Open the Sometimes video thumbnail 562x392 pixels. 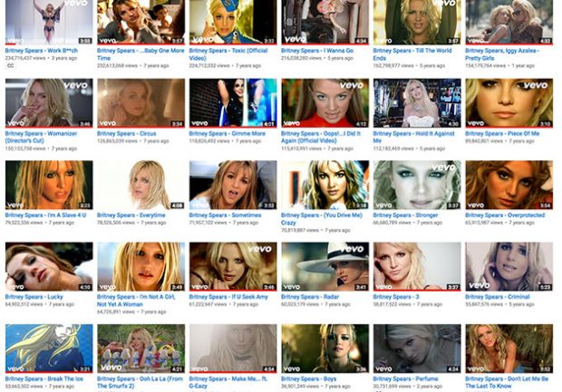tap(233, 185)
